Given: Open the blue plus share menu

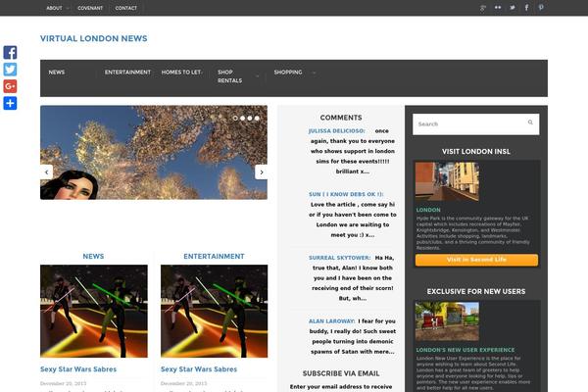Looking at the screenshot, I should coord(10,103).
